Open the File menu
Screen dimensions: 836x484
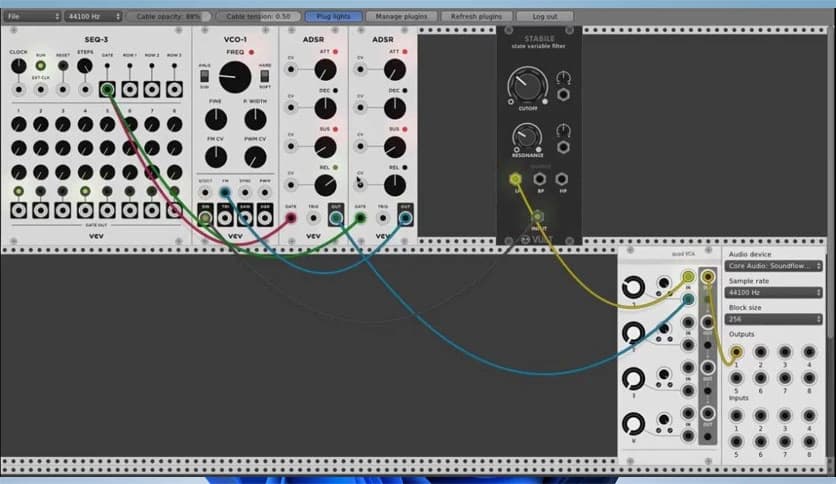coord(31,17)
